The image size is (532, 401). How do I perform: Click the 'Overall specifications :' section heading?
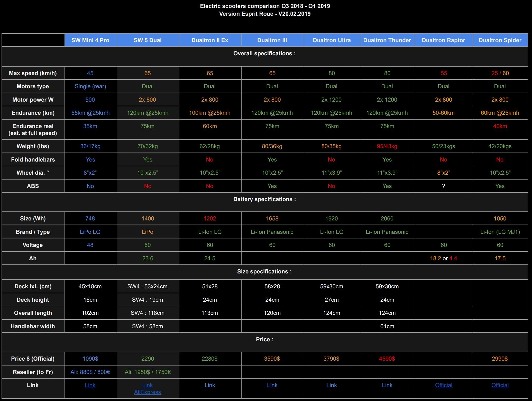click(264, 54)
